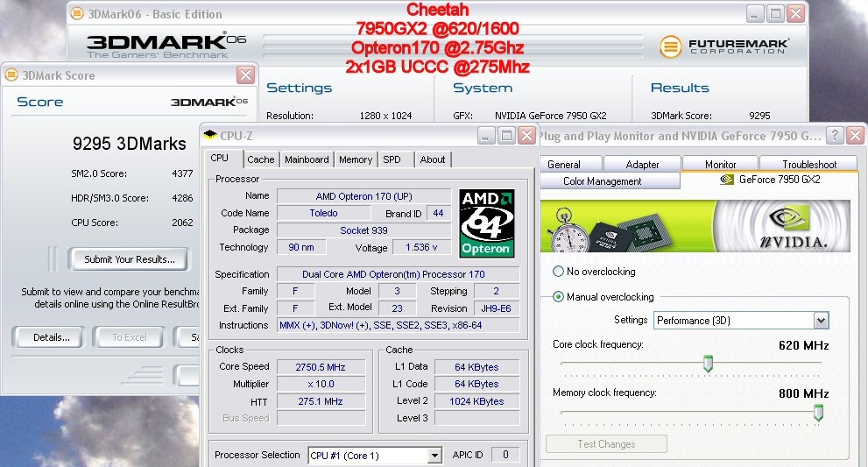Click the Package value Socket 939
Viewport: 868px width, 467px height.
(x=363, y=230)
